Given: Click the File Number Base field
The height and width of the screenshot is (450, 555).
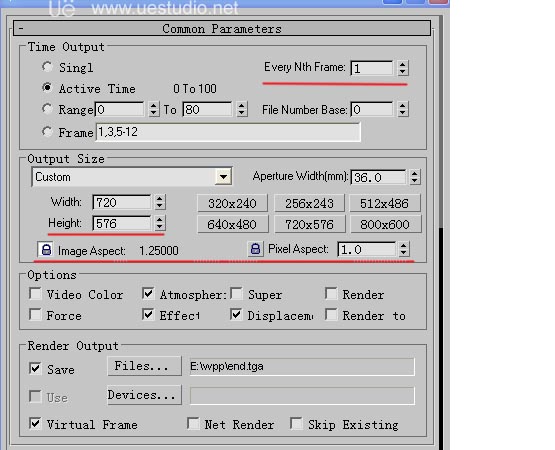Looking at the screenshot, I should tap(372, 109).
